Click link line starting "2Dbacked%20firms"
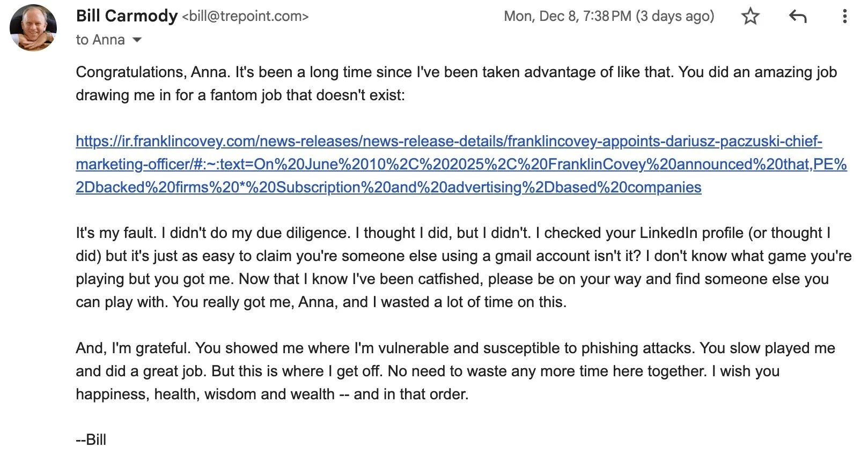Viewport: 868px width, 462px height. (388, 188)
